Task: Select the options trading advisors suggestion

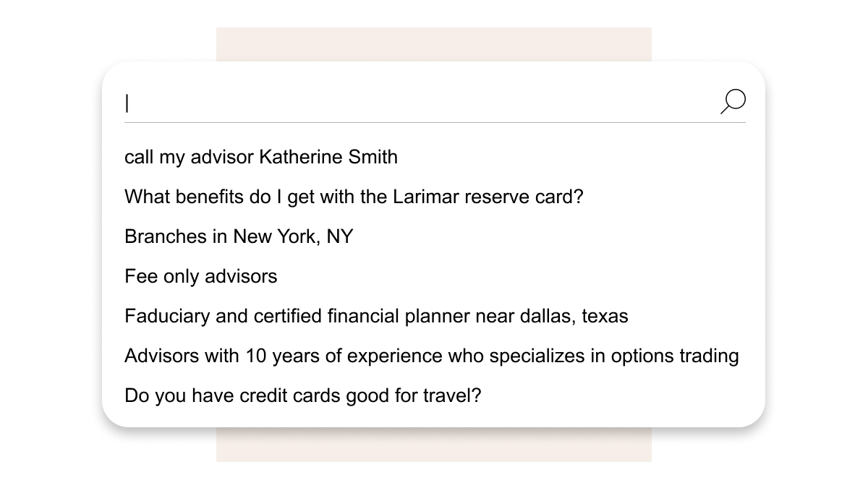Action: (432, 356)
